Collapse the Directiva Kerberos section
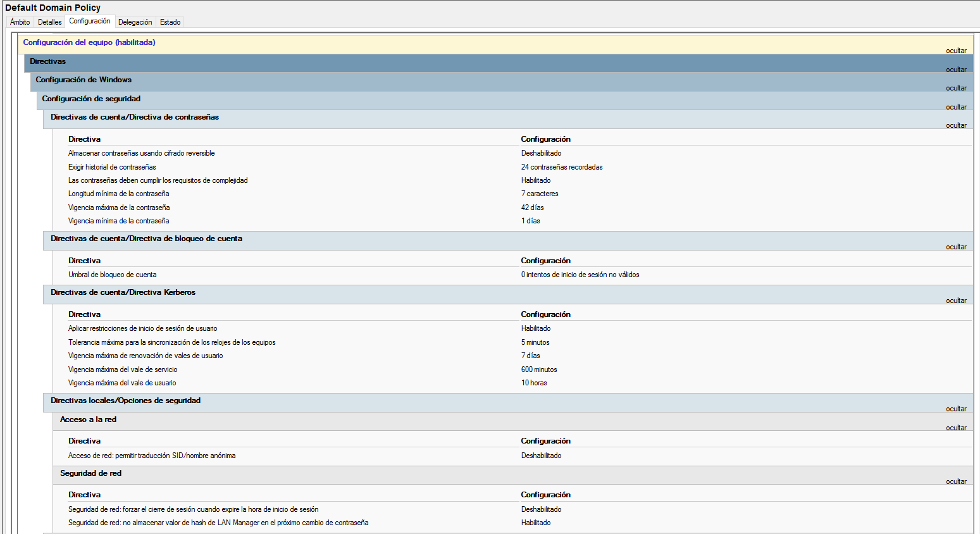The width and height of the screenshot is (980, 534). 956,301
